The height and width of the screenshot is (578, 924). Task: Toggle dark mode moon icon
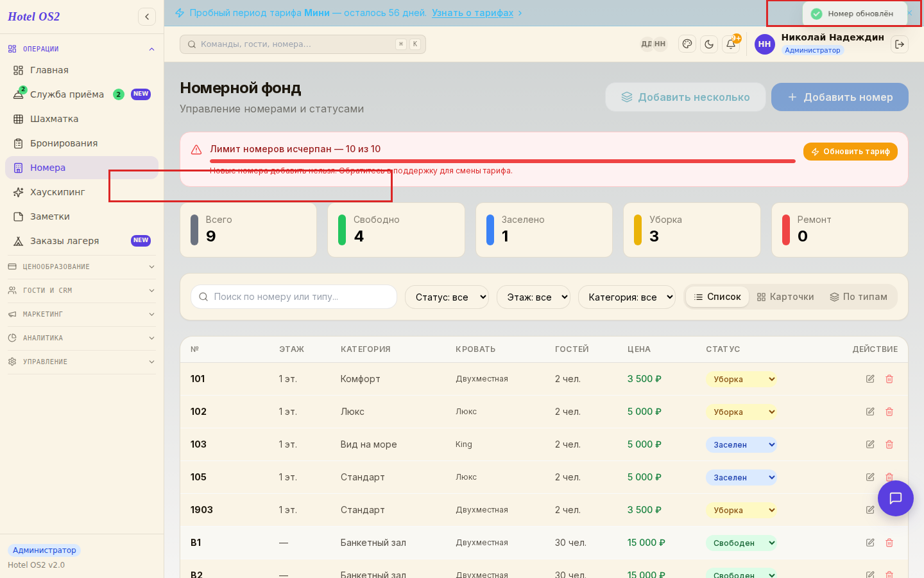(x=709, y=44)
